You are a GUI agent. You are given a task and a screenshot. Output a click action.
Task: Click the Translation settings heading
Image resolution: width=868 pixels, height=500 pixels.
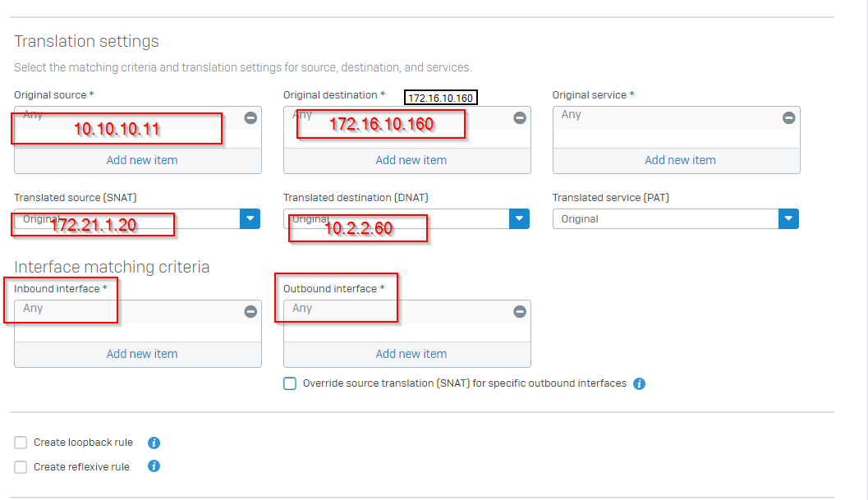[86, 42]
